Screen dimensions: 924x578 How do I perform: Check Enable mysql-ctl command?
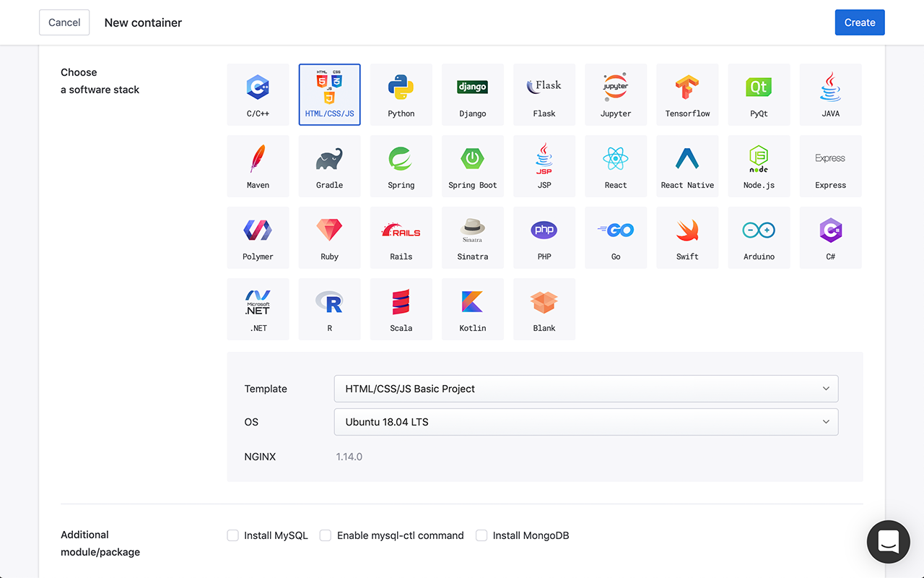325,535
